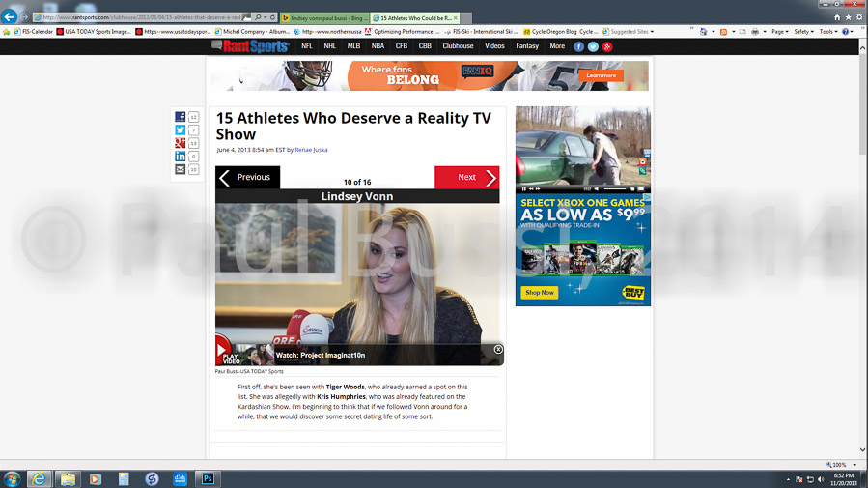Screen dimensions: 868x488
Task: Rewind the sidebar video
Action: point(531,188)
